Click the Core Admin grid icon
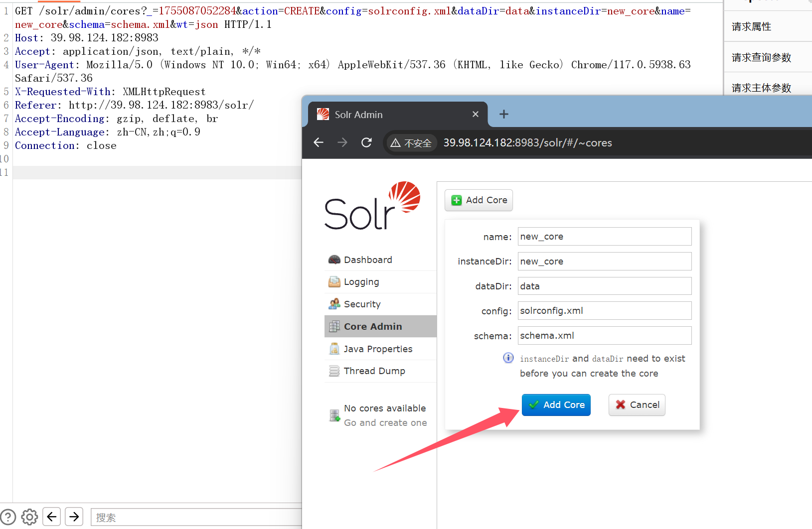Screen dimensions: 812x529 pyautogui.click(x=334, y=326)
